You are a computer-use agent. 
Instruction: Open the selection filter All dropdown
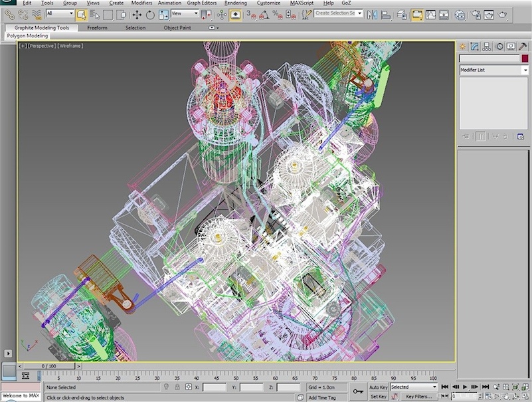59,14
